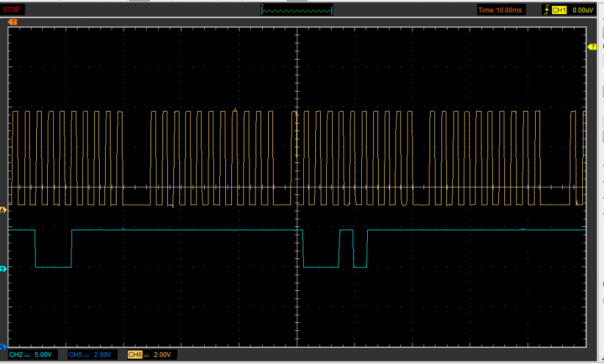Select the highlighted CH6 channel label
This screenshot has height=364, width=604.
135,354
